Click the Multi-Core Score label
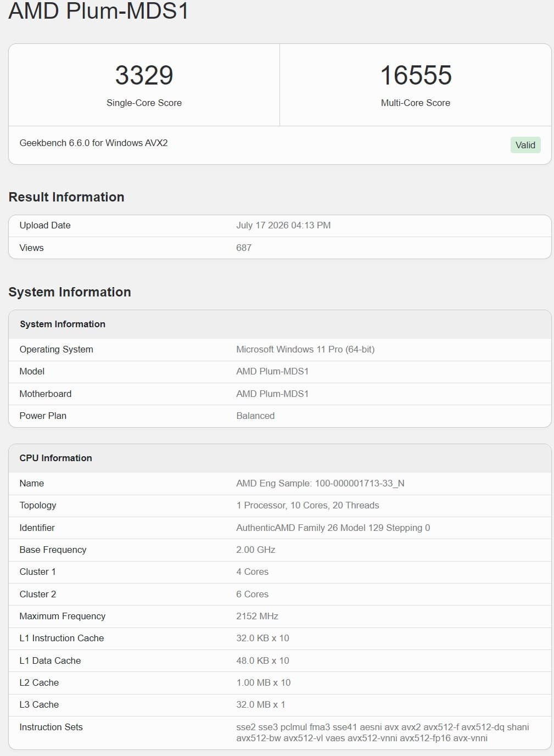 416,103
